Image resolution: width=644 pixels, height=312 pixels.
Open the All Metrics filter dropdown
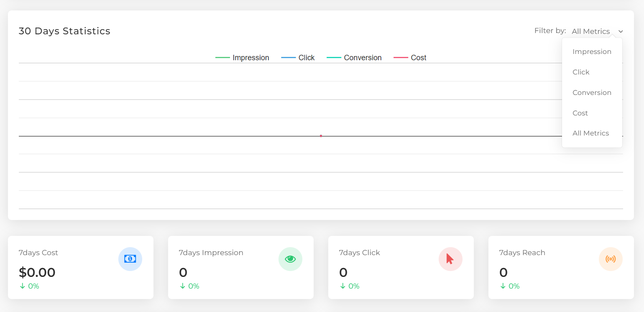click(x=598, y=31)
